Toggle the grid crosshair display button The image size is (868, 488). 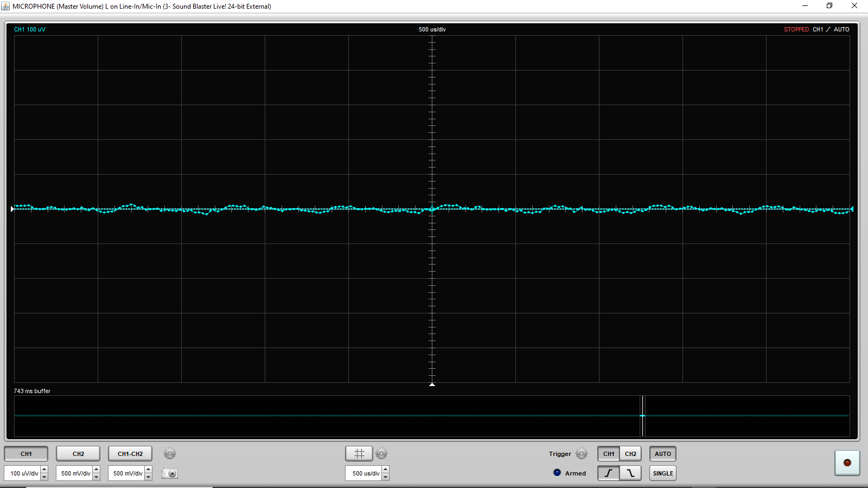coord(359,453)
